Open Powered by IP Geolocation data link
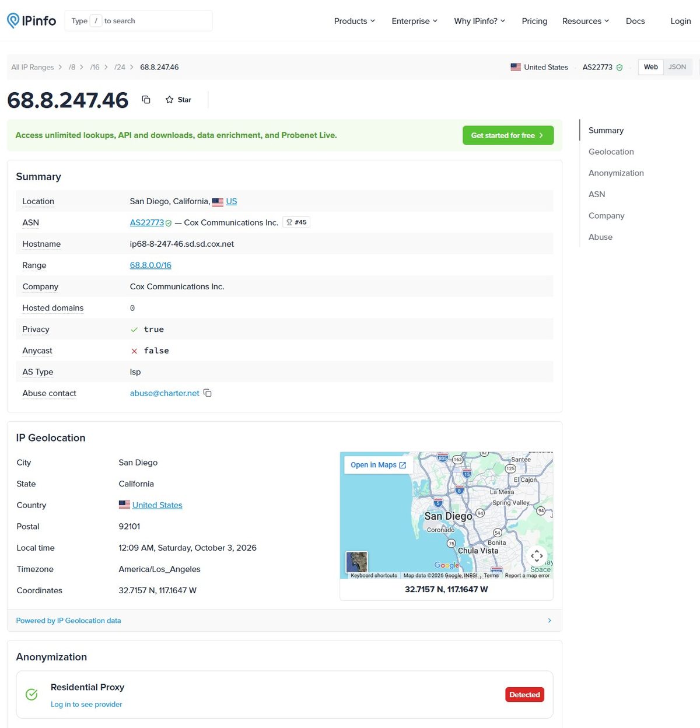The height and width of the screenshot is (728, 700). [x=68, y=621]
